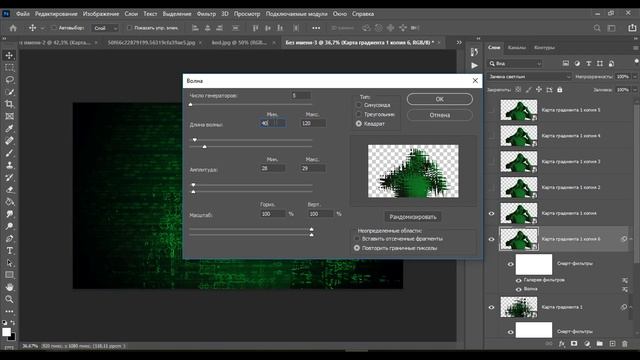The height and width of the screenshot is (360, 640).
Task: Click the minimum wavelength input field
Action: tap(272, 123)
